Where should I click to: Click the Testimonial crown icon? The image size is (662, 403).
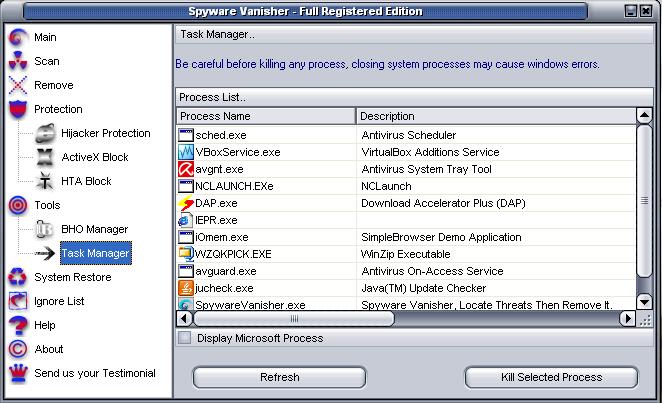[18, 373]
